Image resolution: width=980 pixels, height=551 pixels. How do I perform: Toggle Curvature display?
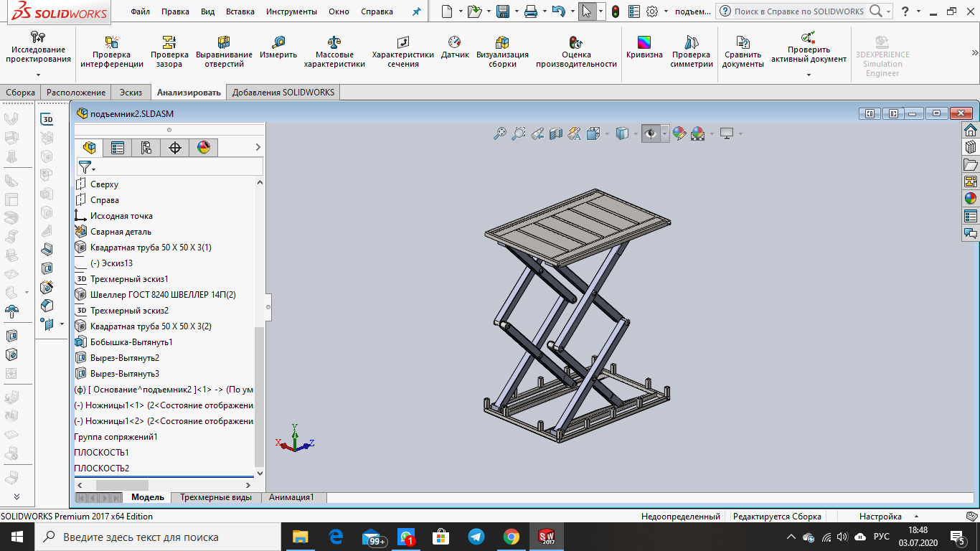tap(644, 47)
